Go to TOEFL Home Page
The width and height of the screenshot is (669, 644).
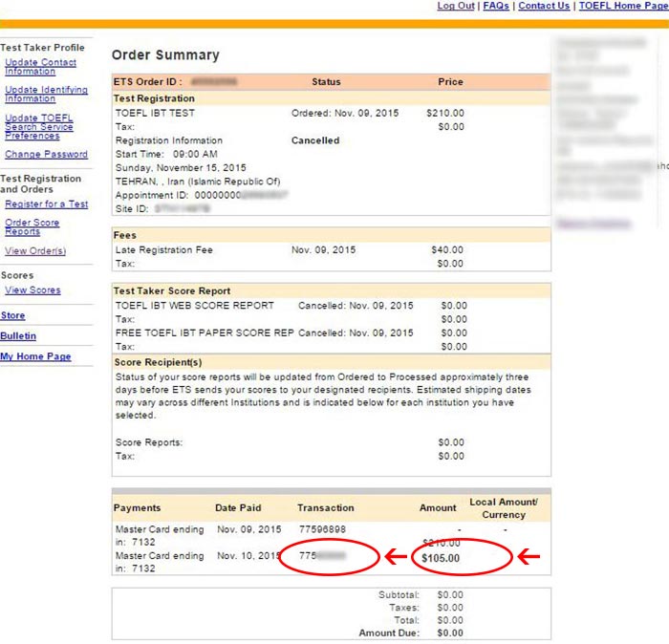[623, 6]
